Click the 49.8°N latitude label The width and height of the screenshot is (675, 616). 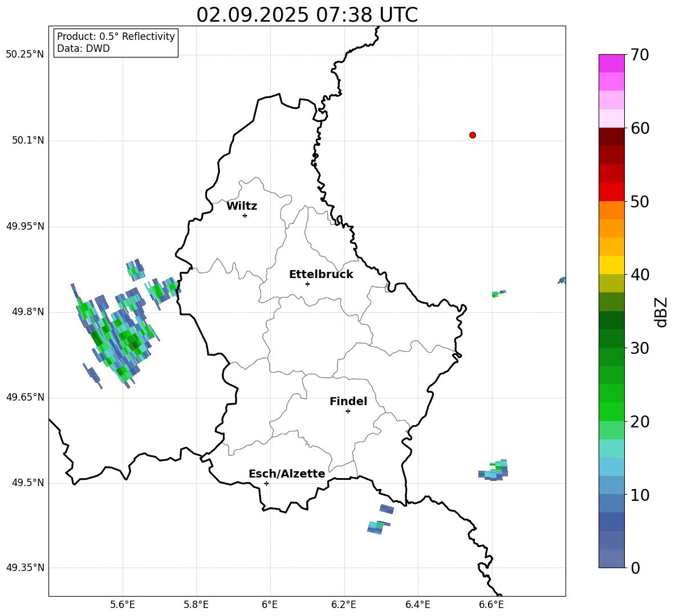pos(27,312)
